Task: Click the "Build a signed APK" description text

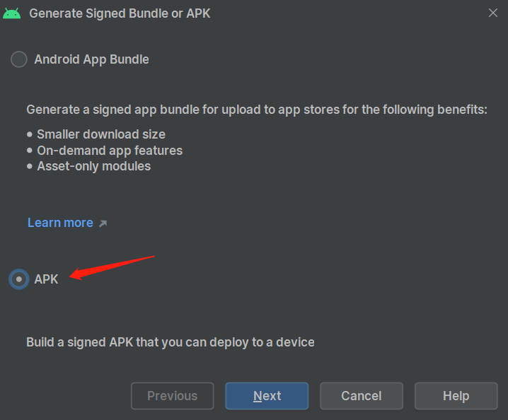Action: pos(170,342)
